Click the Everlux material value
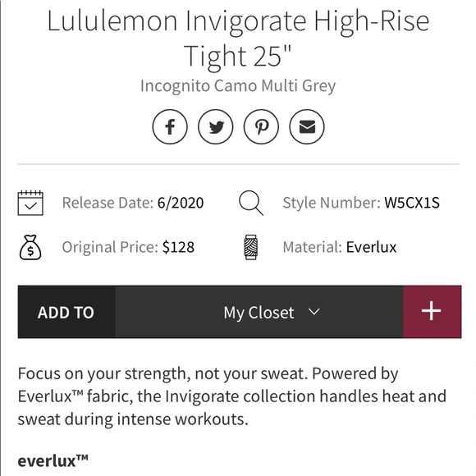Viewport: 476px width, 476px height. (371, 247)
